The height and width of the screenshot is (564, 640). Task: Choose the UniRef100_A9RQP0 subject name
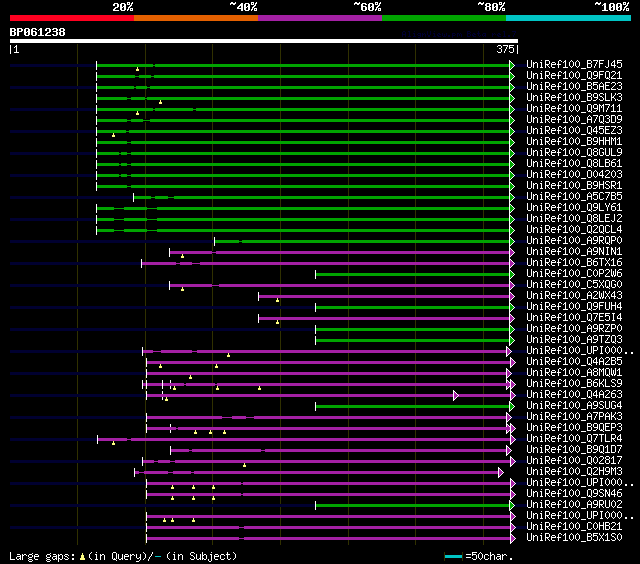[x=574, y=241]
